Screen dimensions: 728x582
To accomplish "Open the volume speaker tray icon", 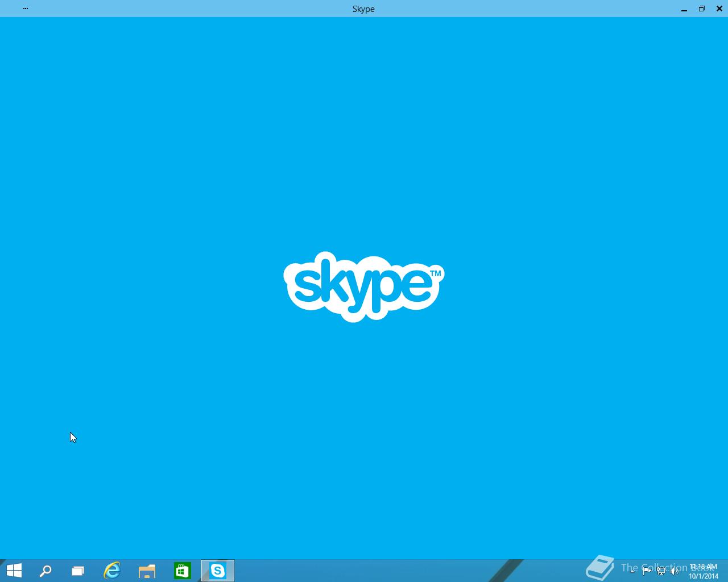I will [x=675, y=571].
